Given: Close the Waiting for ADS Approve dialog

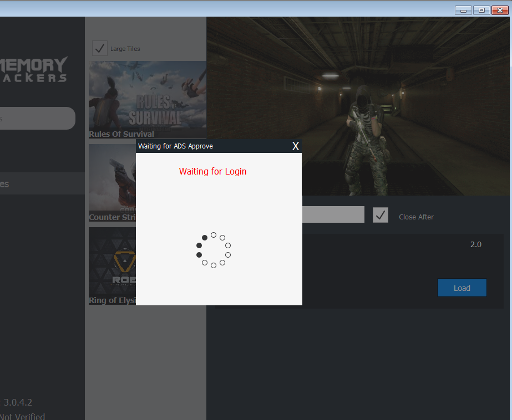Looking at the screenshot, I should [295, 146].
